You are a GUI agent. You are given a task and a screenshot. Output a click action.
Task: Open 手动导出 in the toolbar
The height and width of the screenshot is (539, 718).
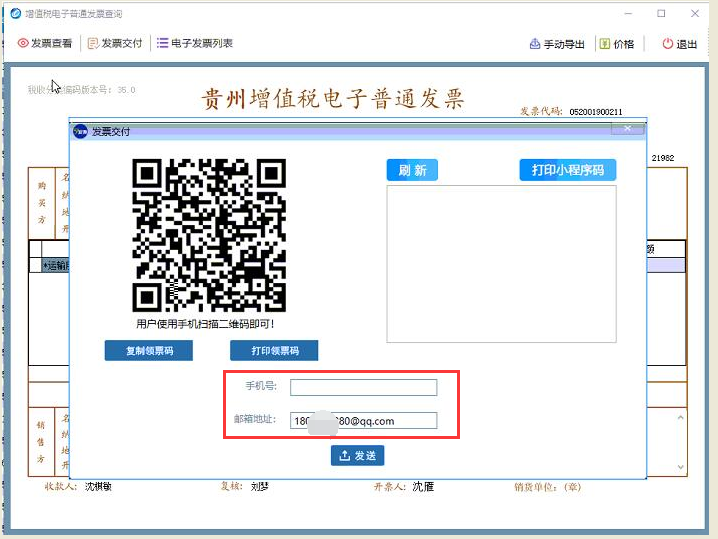557,44
